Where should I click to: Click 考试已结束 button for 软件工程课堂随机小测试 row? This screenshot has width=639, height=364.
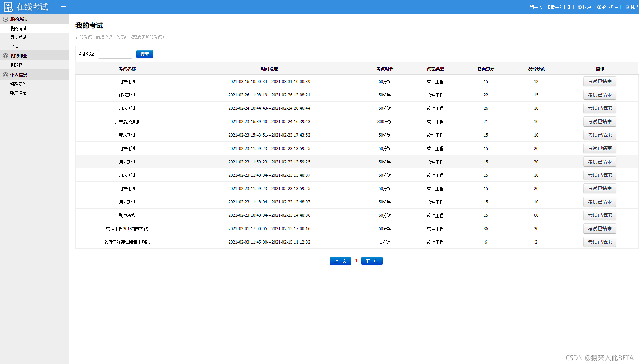(x=600, y=242)
